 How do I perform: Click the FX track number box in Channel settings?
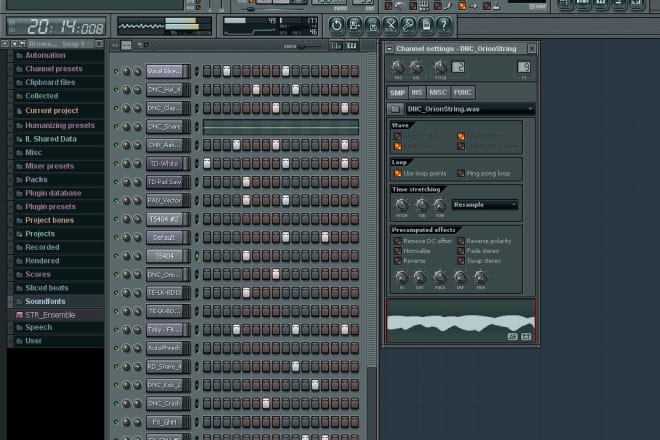coord(524,67)
